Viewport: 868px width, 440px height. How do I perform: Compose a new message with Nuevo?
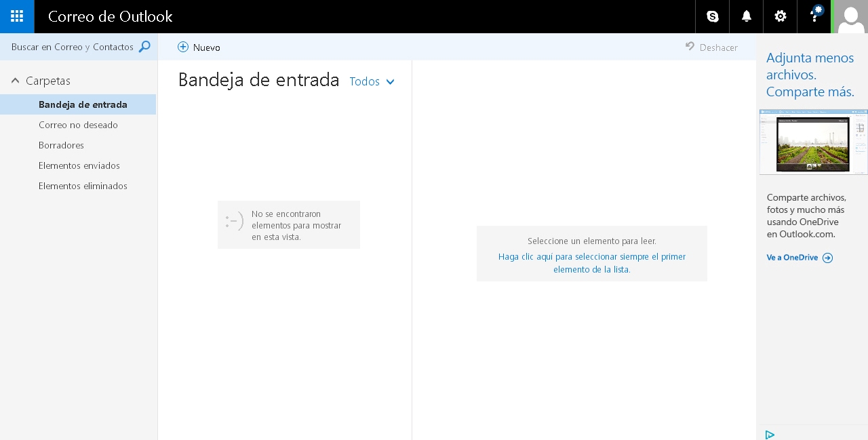coord(199,47)
